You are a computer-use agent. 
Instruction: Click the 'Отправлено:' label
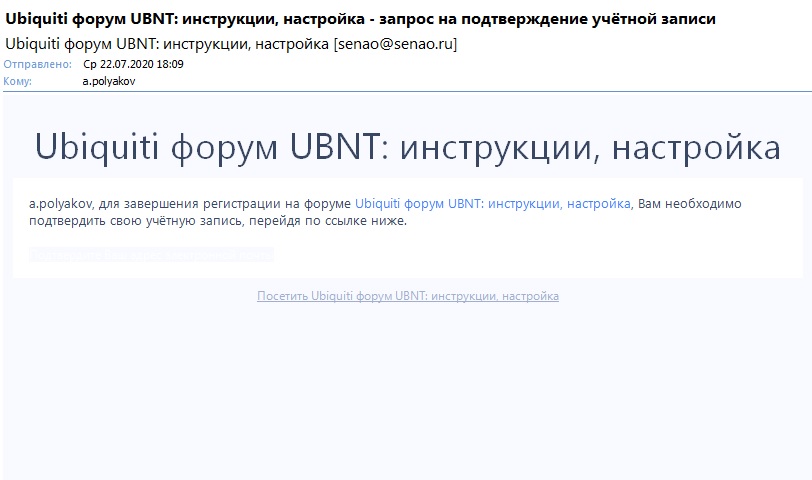pyautogui.click(x=38, y=64)
